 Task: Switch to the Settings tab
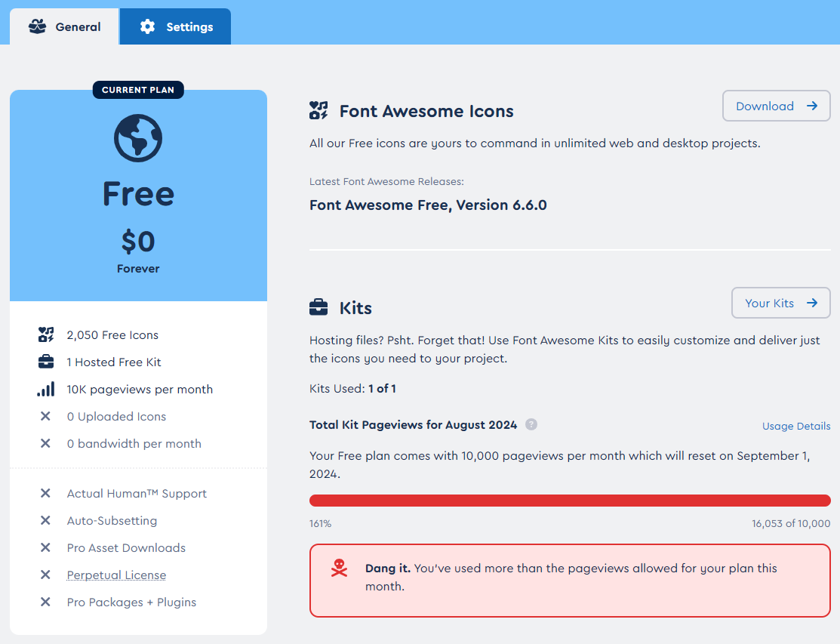click(x=175, y=26)
